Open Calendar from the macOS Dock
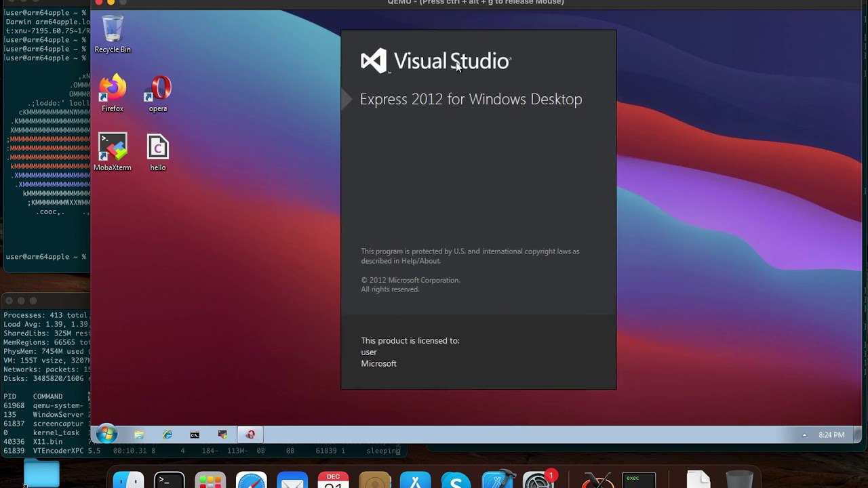This screenshot has width=868, height=488. (333, 480)
